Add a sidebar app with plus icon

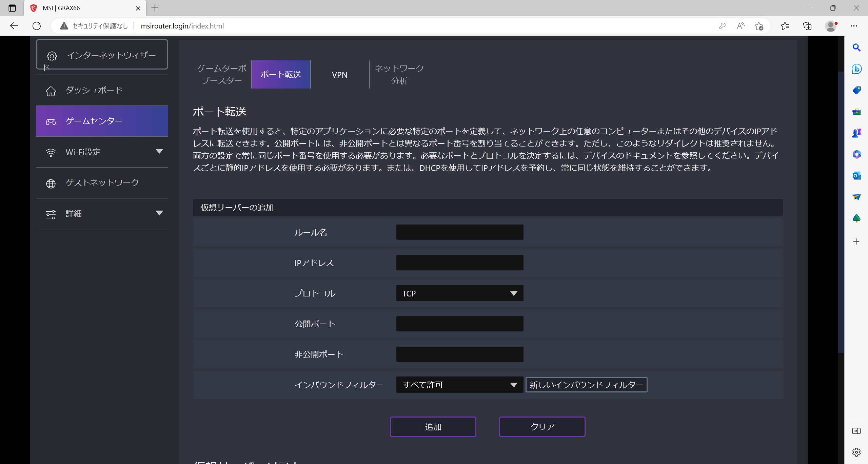click(856, 241)
